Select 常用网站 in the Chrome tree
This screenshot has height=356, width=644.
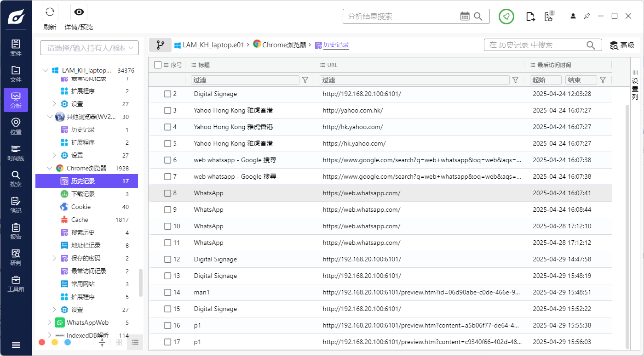(86, 284)
